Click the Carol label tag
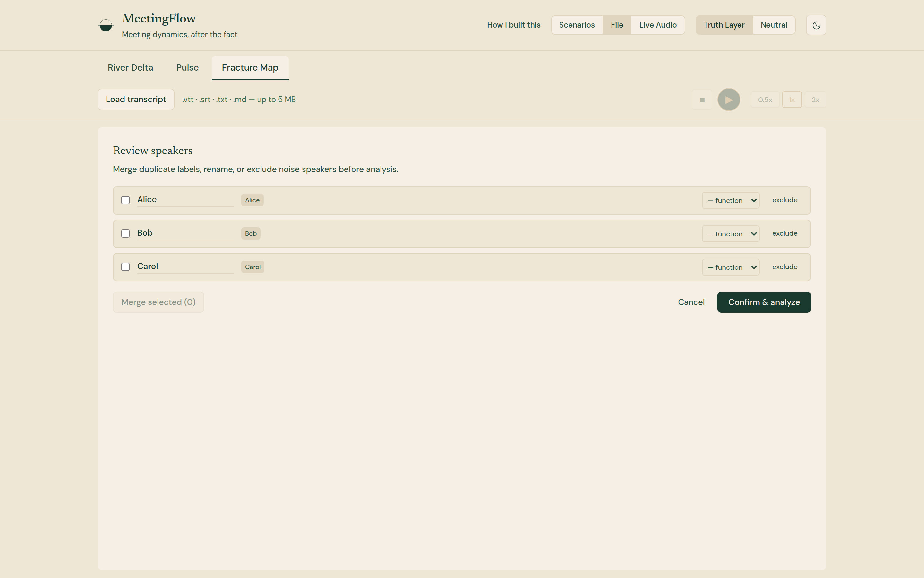Screen dimensions: 924x578 [x=253, y=267]
